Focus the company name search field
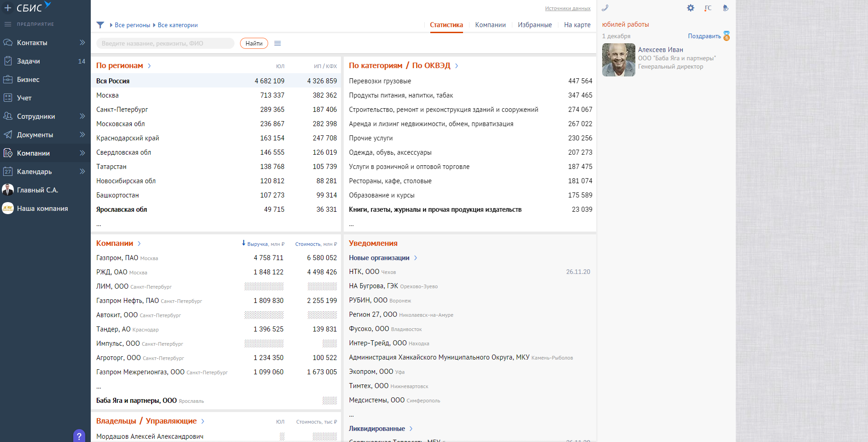868x442 pixels. pyautogui.click(x=165, y=43)
